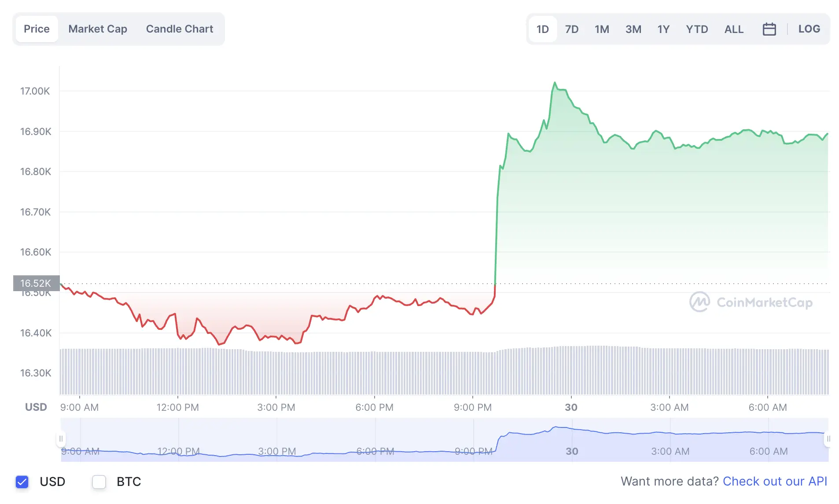Click the 16.40K axis label

tap(36, 333)
